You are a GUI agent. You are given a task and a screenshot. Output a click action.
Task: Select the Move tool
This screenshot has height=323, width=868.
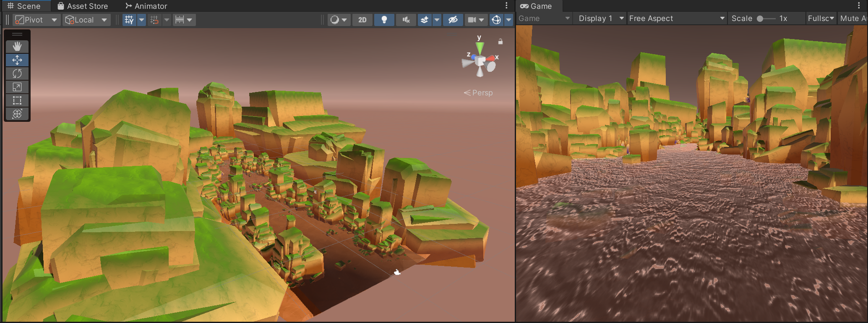pos(17,60)
